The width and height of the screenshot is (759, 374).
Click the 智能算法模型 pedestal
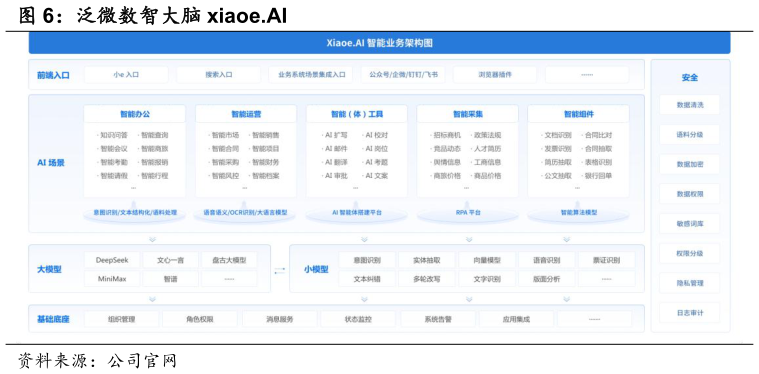(x=579, y=212)
